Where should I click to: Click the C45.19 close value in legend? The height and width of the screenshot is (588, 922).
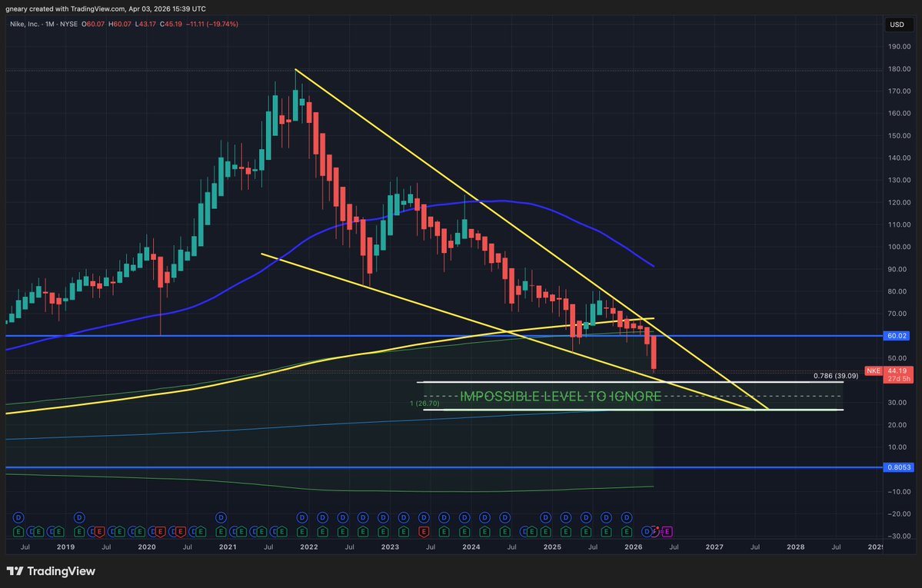pyautogui.click(x=171, y=24)
